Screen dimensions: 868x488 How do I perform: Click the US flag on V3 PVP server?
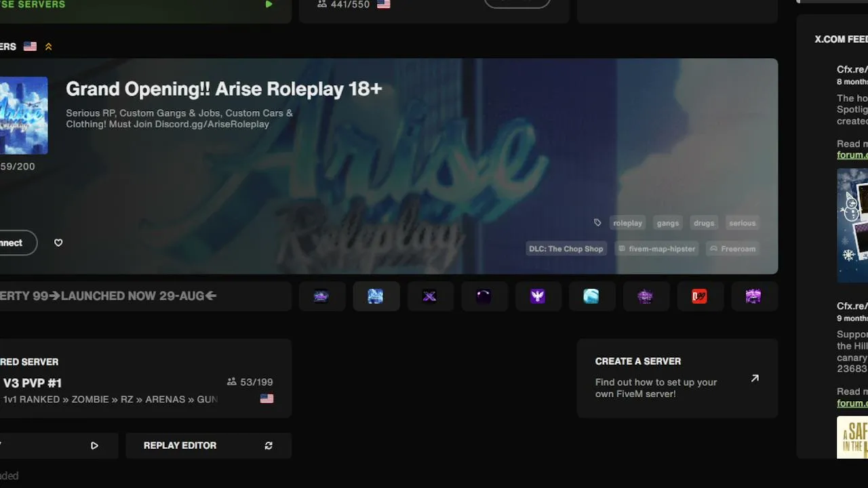pyautogui.click(x=267, y=399)
